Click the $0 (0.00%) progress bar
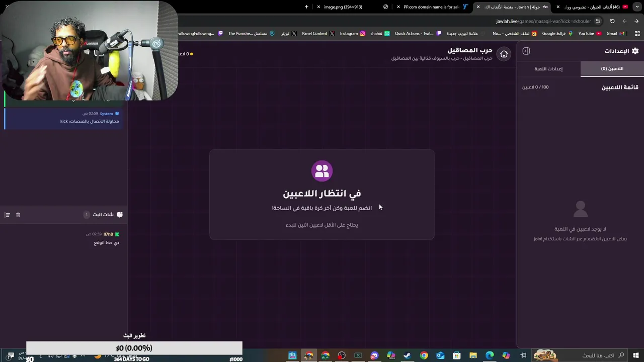 pyautogui.click(x=134, y=348)
